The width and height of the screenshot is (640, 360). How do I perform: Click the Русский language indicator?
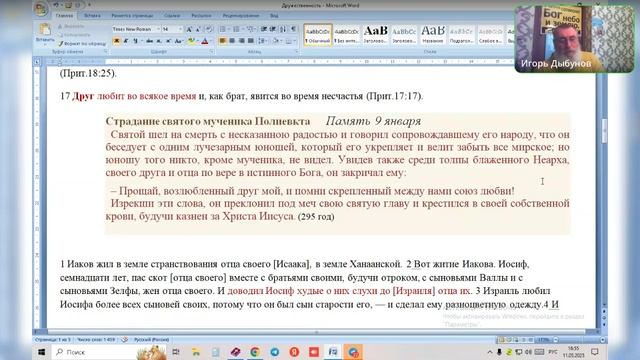tap(151, 340)
